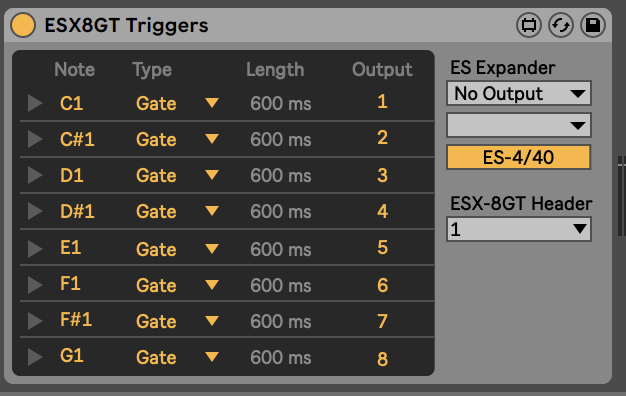This screenshot has width=626, height=396.
Task: Open the ESX-8GT Header dropdown
Action: tap(519, 229)
